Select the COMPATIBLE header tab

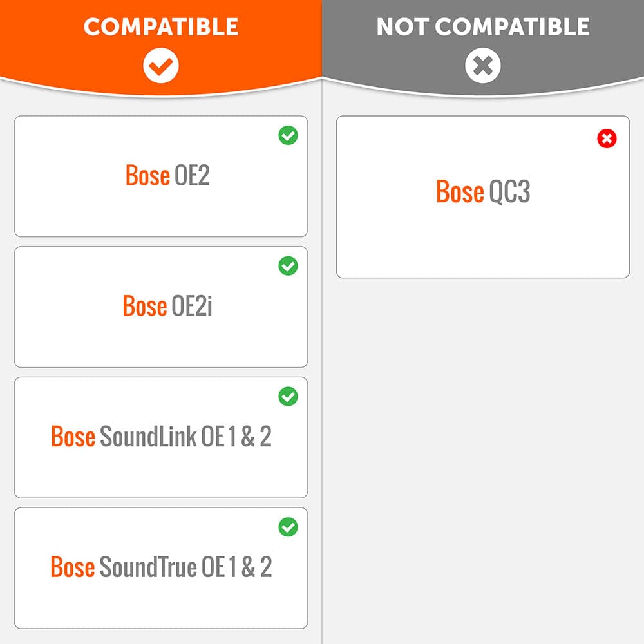[161, 27]
